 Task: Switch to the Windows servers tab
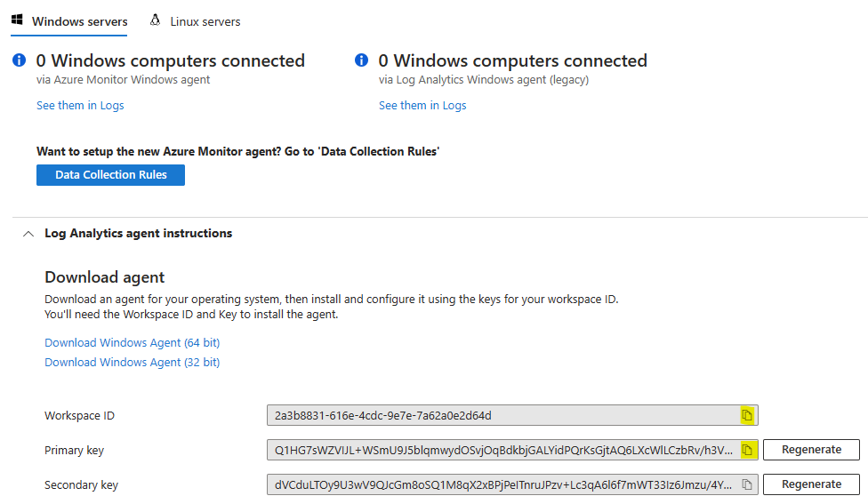coord(69,21)
